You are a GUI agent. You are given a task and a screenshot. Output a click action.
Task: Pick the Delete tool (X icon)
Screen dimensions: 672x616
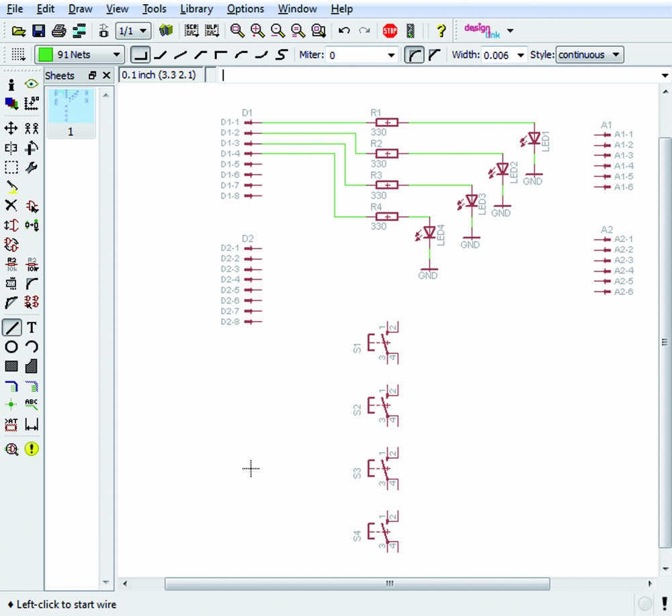tap(11, 206)
